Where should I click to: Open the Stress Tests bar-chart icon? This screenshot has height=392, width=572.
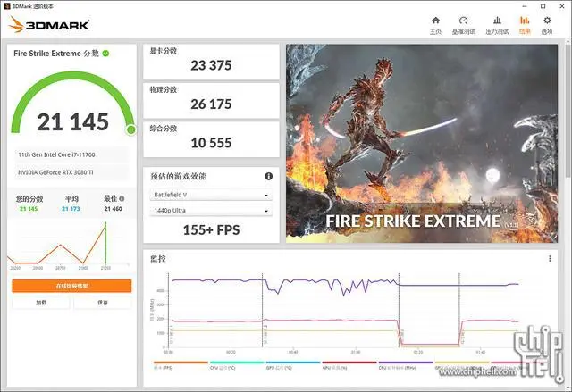pos(497,25)
